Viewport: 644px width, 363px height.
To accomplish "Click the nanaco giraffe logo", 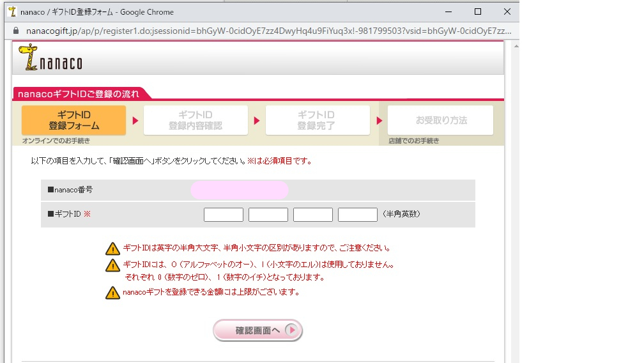I will [x=50, y=58].
